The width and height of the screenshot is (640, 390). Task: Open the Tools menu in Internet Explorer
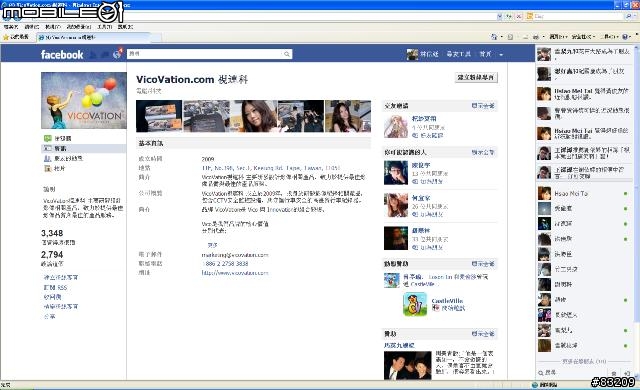104,27
